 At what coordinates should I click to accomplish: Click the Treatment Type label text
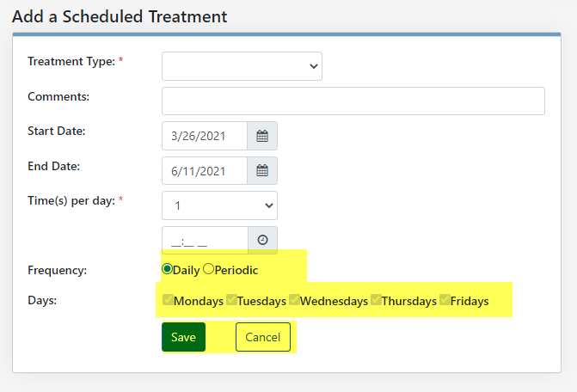pyautogui.click(x=71, y=61)
